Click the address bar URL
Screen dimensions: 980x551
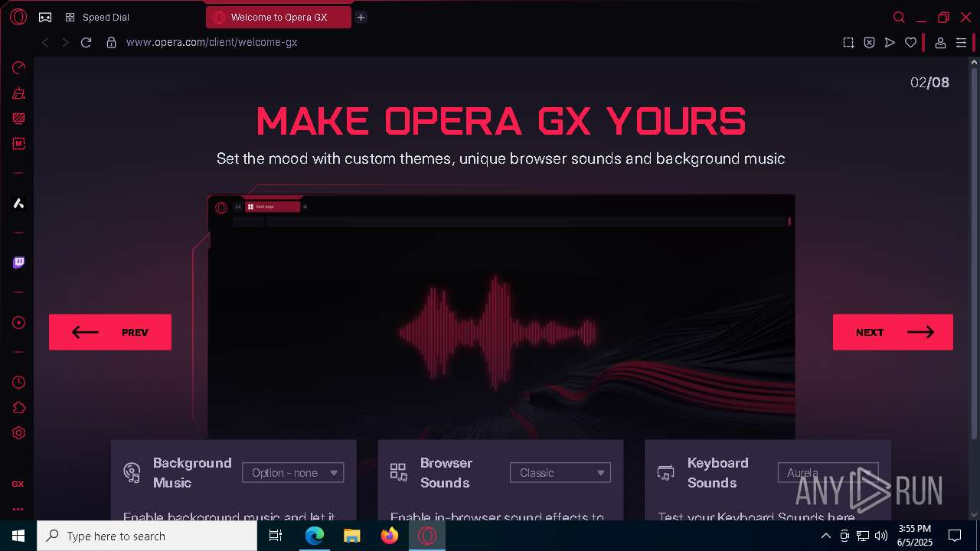pyautogui.click(x=211, y=42)
